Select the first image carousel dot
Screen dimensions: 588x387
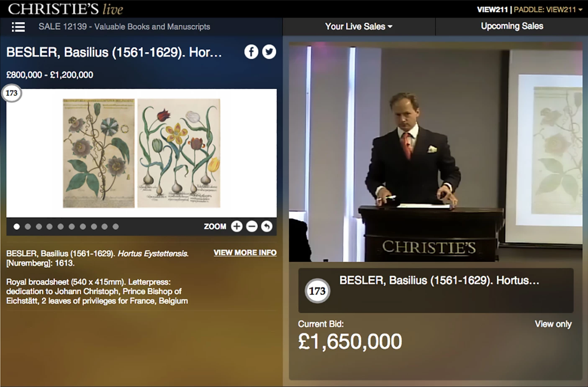click(17, 227)
